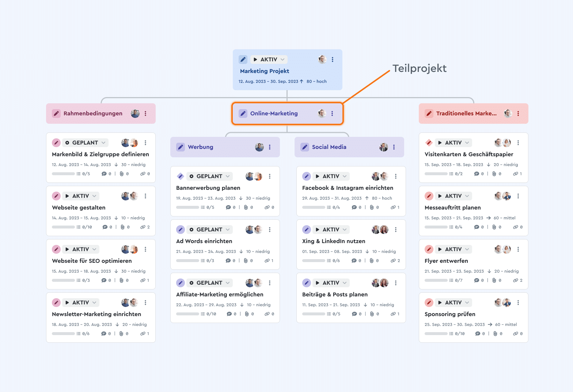Open AKTIV status dropdown on Webseite gestalten
Screen dimensions: 573x392
[81, 196]
